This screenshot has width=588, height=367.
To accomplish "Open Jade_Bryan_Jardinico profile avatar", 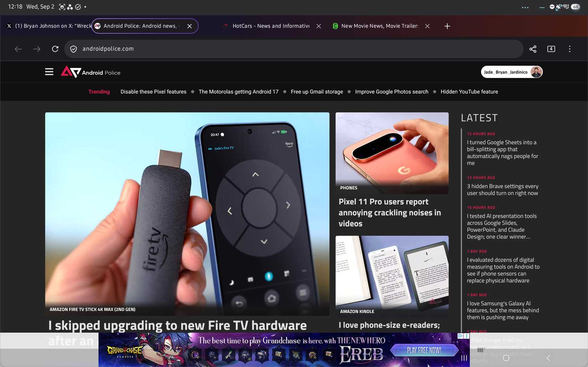I will 536,72.
